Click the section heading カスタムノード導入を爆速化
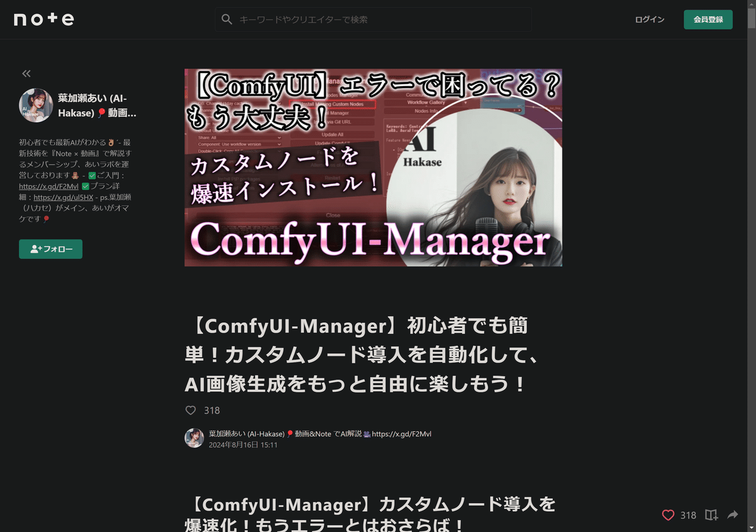This screenshot has width=756, height=532. pyautogui.click(x=370, y=514)
